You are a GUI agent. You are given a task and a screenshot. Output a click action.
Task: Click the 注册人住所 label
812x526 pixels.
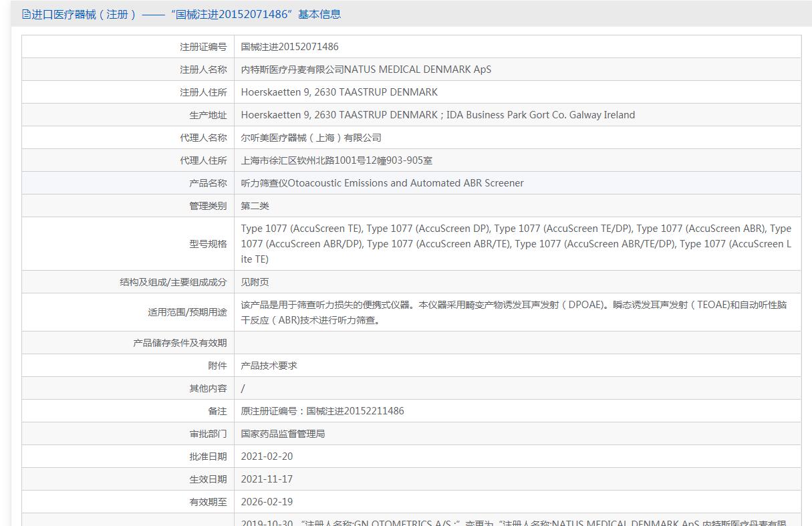pos(203,92)
